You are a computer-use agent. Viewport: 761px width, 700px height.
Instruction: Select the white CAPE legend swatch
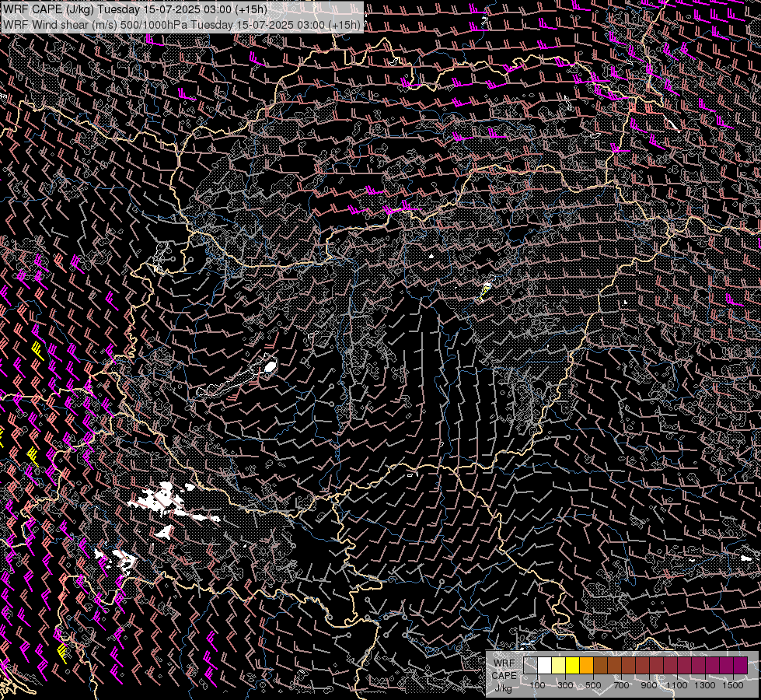click(545, 665)
